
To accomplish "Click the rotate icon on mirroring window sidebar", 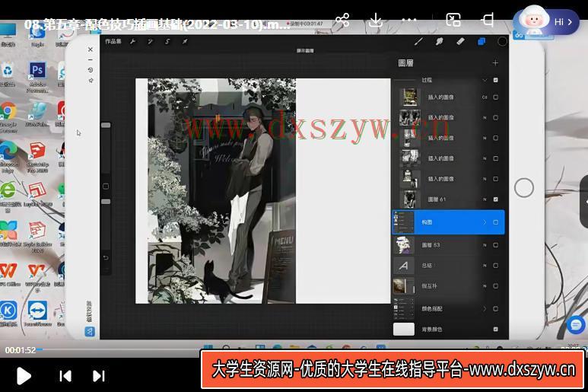I will pyautogui.click(x=91, y=70).
